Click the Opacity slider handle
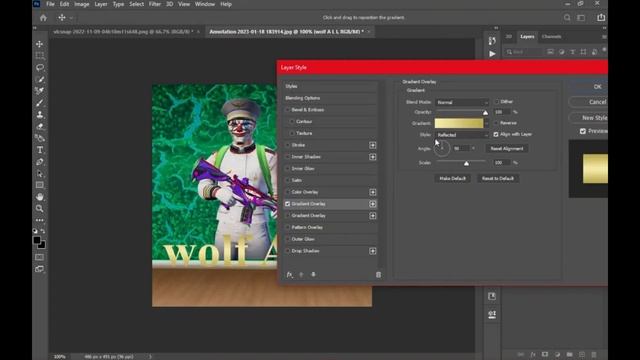 click(485, 113)
